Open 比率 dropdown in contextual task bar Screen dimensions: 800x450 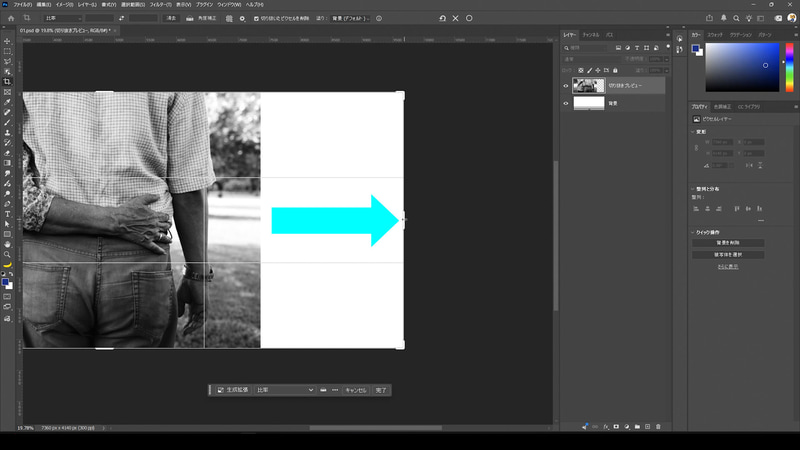coord(285,390)
